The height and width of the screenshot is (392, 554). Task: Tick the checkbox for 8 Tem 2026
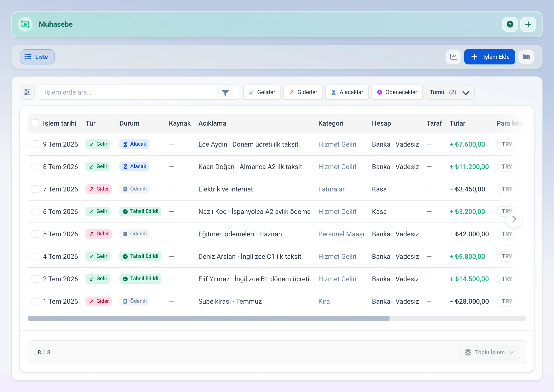pyautogui.click(x=36, y=167)
